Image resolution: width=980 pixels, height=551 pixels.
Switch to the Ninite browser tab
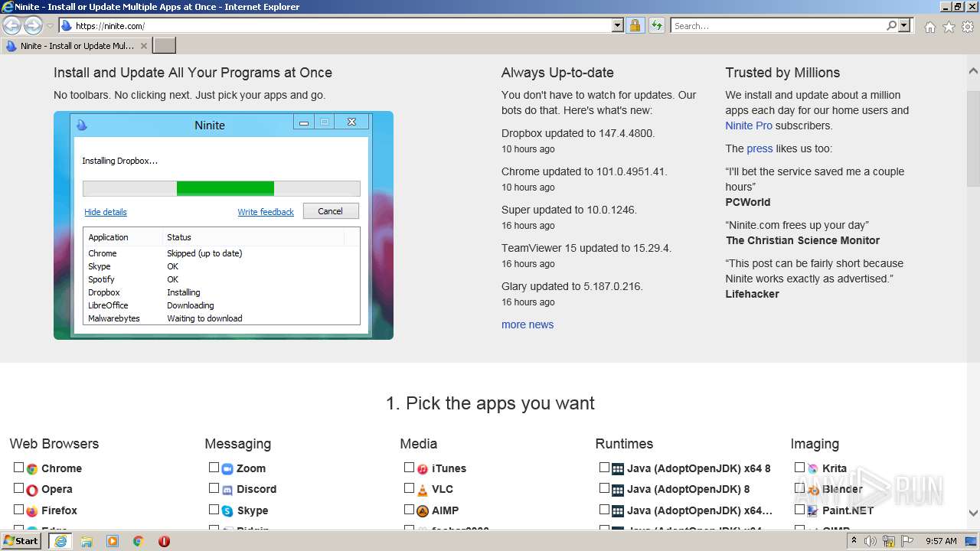77,46
